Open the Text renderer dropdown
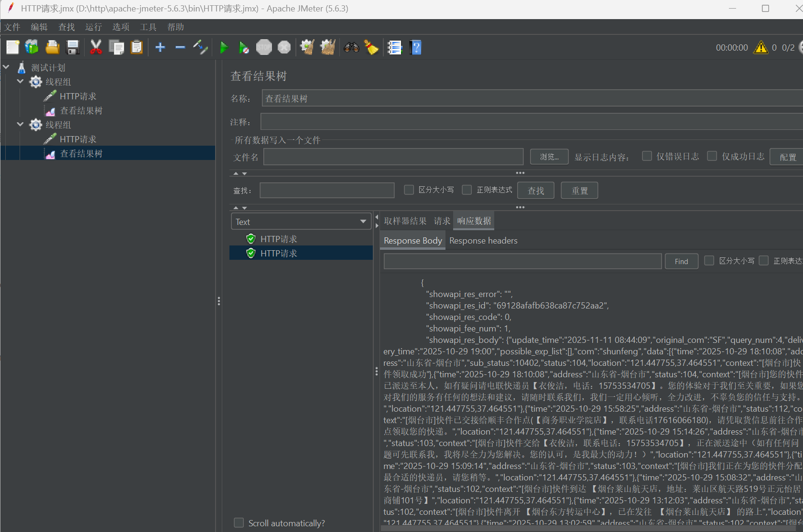The image size is (803, 532). (302, 222)
